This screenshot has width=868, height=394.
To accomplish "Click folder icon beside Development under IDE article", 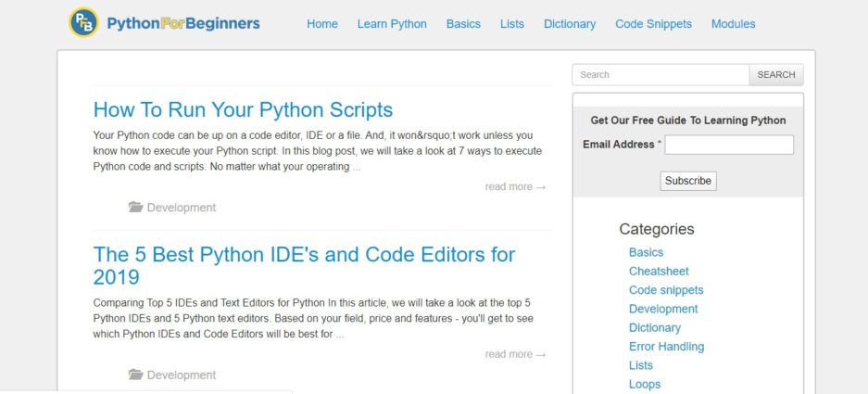I will point(135,375).
